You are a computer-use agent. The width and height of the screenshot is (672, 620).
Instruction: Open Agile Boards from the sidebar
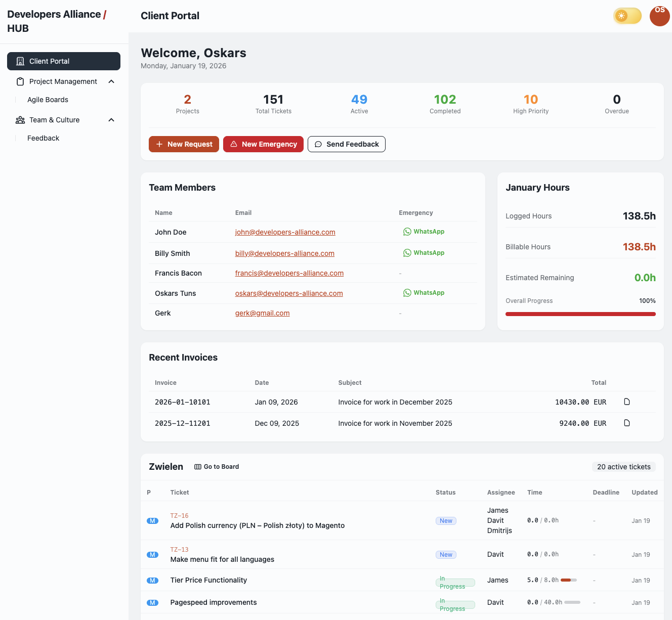pyautogui.click(x=47, y=100)
